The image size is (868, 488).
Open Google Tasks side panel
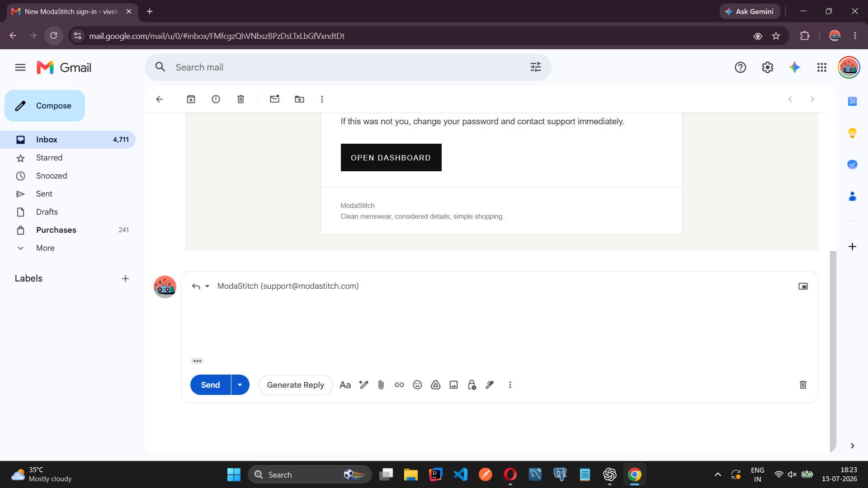tap(852, 164)
